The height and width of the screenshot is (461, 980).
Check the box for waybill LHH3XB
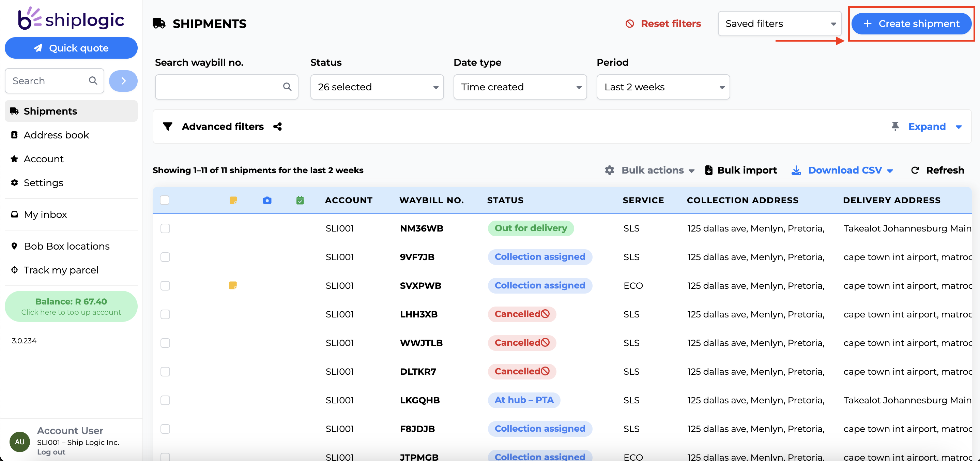point(165,314)
